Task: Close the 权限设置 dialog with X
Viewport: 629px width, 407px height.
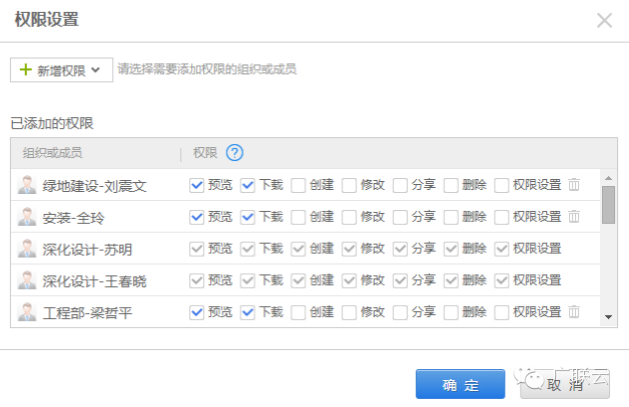Action: pos(604,20)
